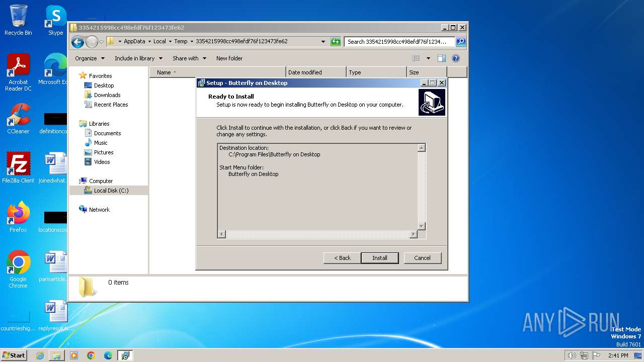This screenshot has width=644, height=362.
Task: Click summary box scroll down arrow
Action: (422, 226)
